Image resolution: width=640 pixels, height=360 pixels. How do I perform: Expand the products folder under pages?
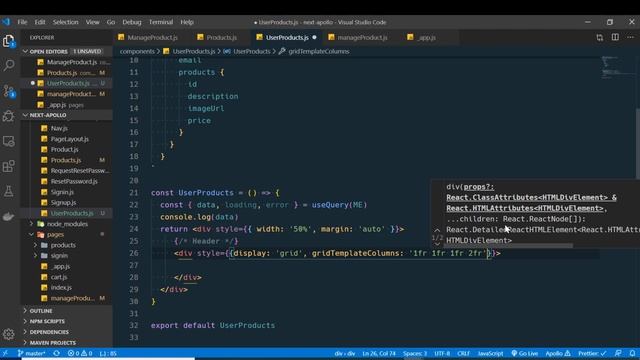point(36,245)
